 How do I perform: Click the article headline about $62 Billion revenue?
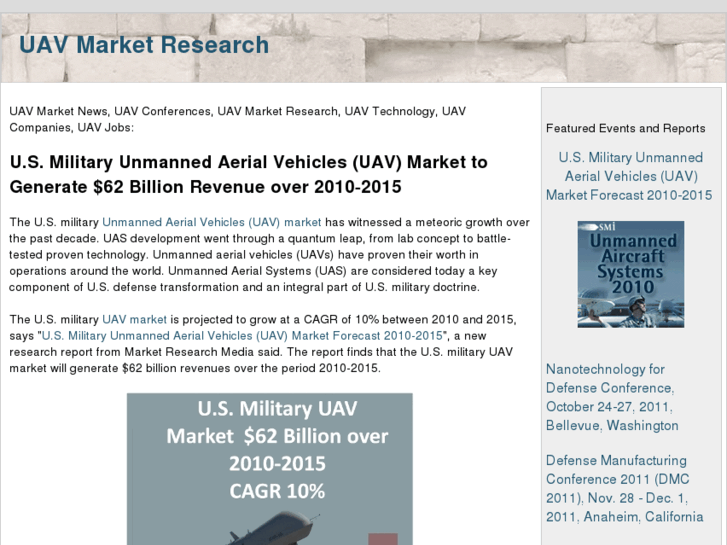[249, 174]
